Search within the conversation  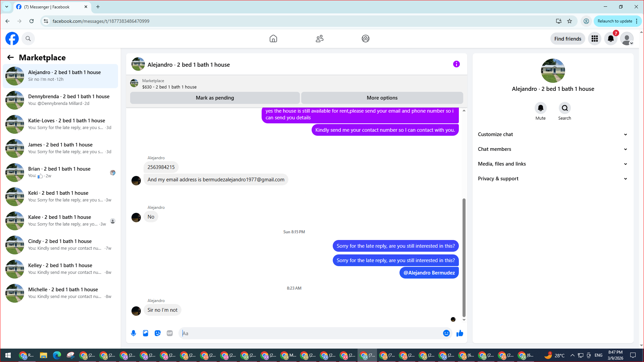[x=565, y=108]
